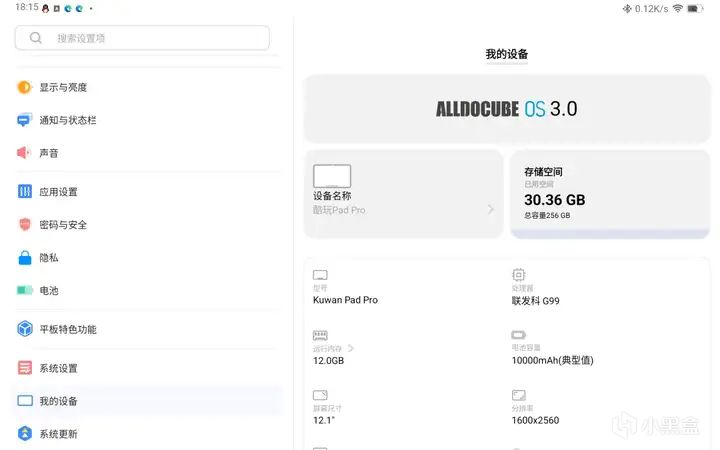Click the Sound speaker icon
720x450 pixels.
[25, 153]
